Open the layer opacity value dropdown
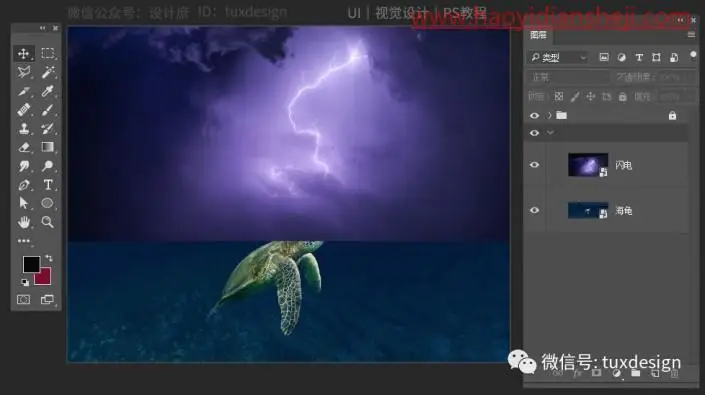Viewport: 705px width, 395px height. point(676,77)
